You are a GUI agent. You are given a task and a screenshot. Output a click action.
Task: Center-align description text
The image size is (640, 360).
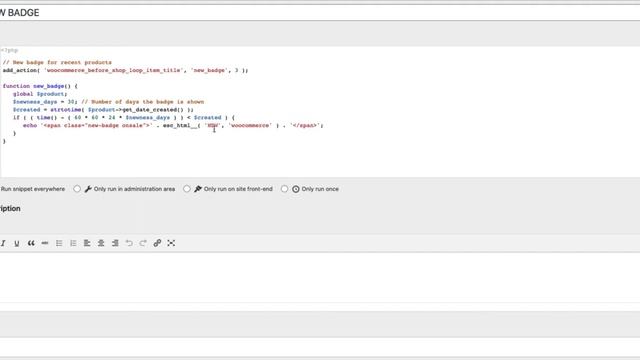tap(101, 243)
